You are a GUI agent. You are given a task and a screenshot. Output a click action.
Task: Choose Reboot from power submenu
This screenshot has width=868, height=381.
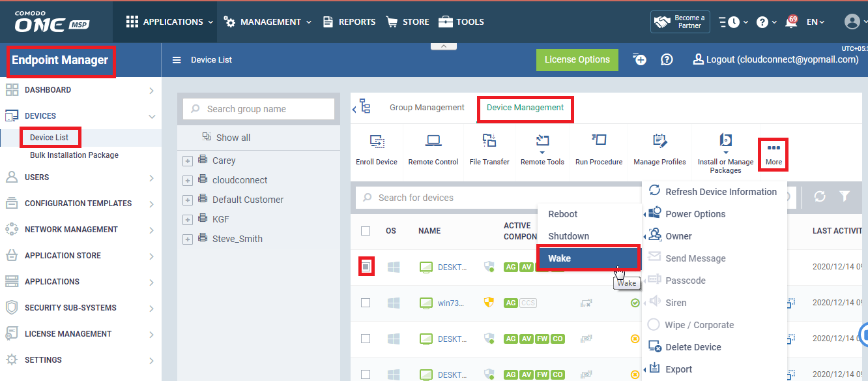tap(589, 214)
